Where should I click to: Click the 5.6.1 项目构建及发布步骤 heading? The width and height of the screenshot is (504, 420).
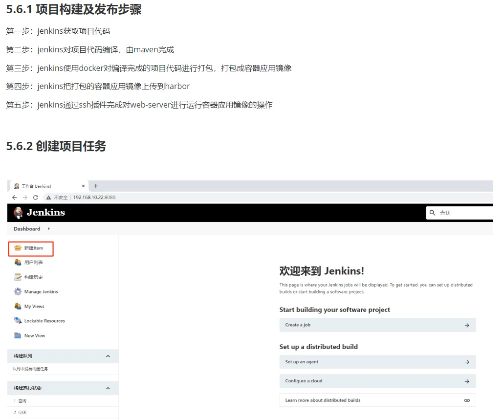[x=74, y=9]
